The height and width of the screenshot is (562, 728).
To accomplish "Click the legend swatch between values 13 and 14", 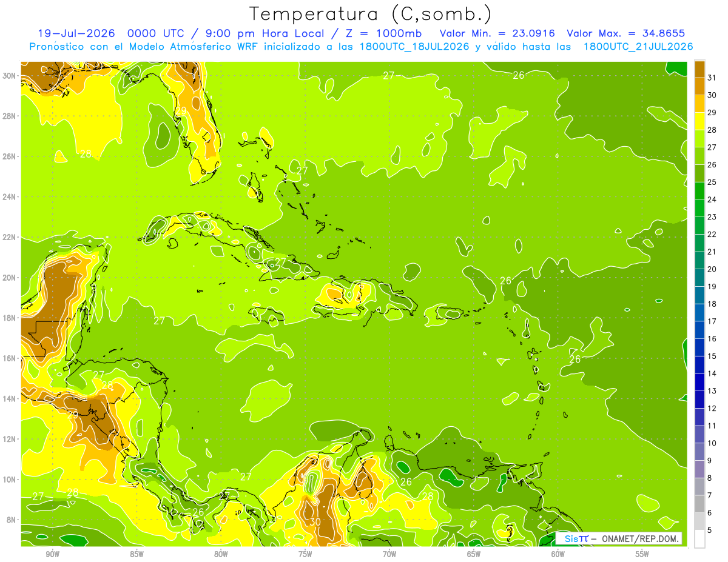I will click(x=699, y=383).
